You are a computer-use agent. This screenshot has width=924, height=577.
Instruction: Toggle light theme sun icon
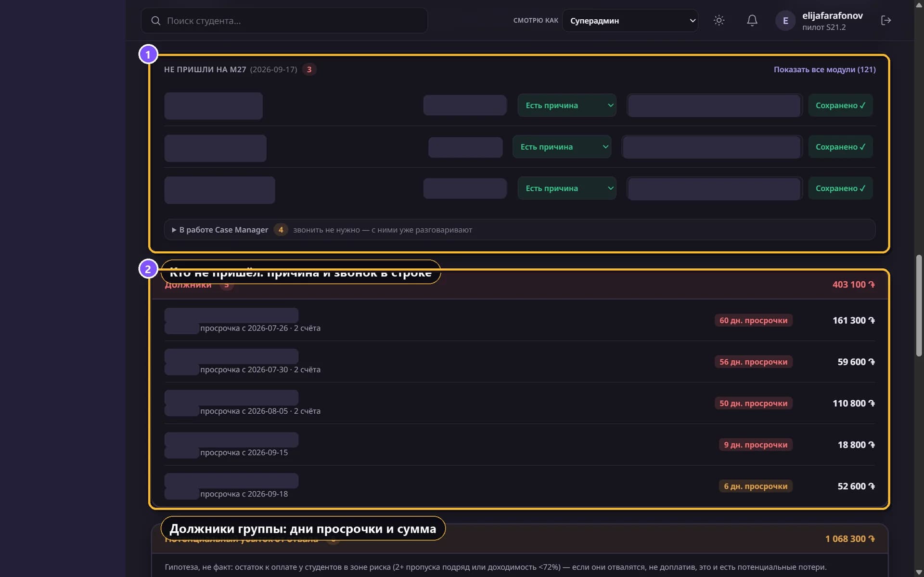pyautogui.click(x=719, y=20)
